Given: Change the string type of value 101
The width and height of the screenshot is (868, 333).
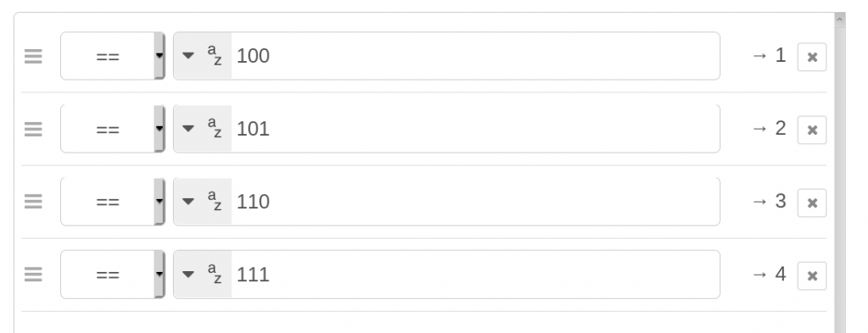Looking at the screenshot, I should (203, 129).
